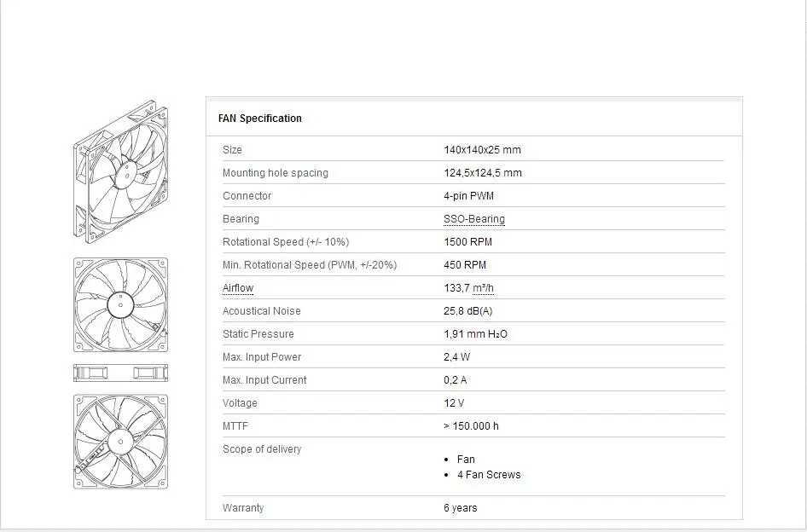The width and height of the screenshot is (807, 532).
Task: Select the 4 Fan Screws item
Action: point(489,475)
